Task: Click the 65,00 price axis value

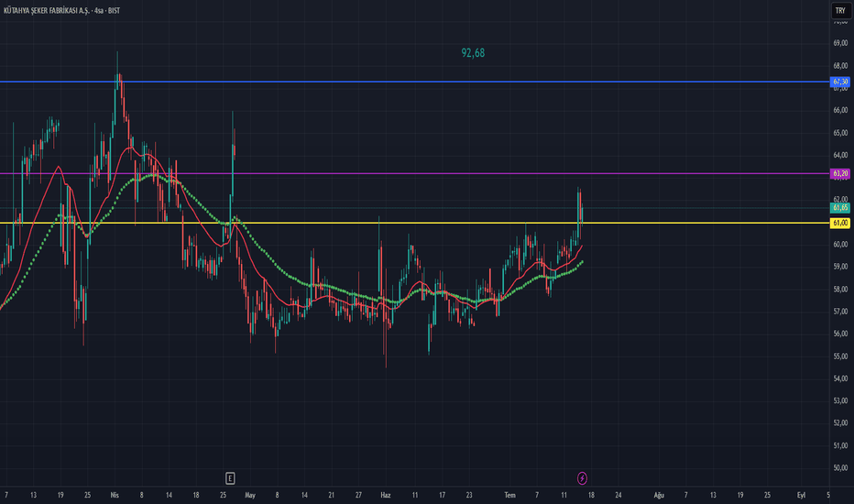Action: [840, 133]
